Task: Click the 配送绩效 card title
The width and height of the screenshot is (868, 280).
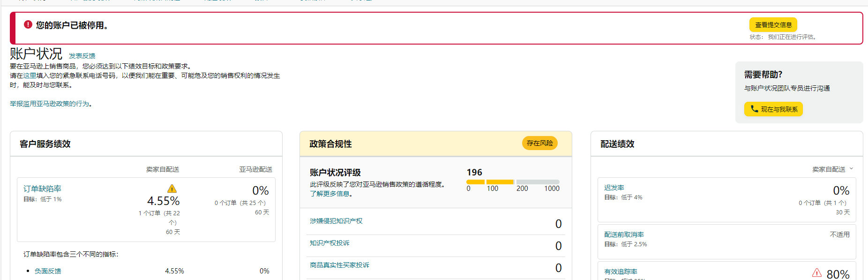Action: pos(617,144)
